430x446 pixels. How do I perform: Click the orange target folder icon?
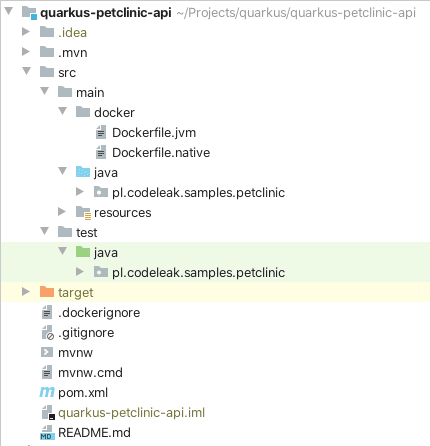(47, 292)
